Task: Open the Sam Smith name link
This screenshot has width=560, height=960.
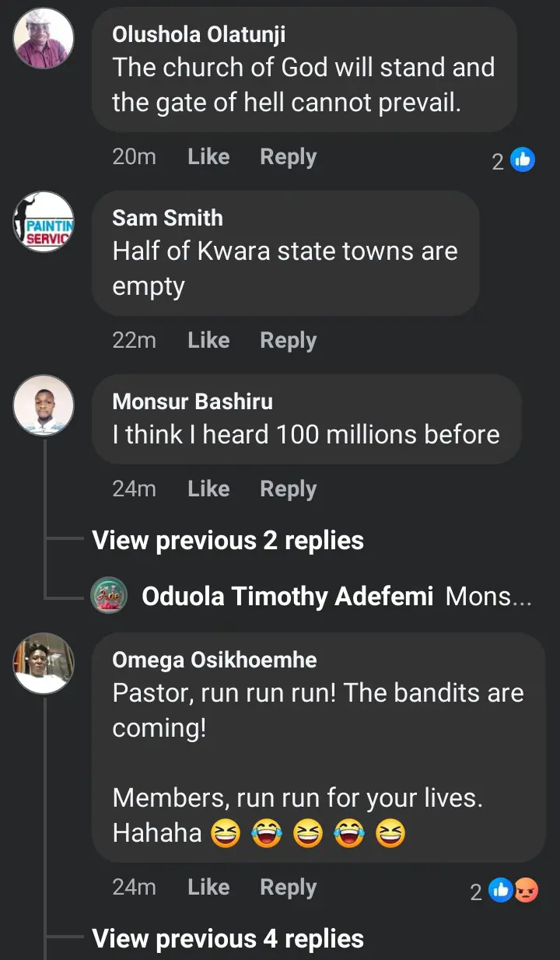Action: point(167,218)
